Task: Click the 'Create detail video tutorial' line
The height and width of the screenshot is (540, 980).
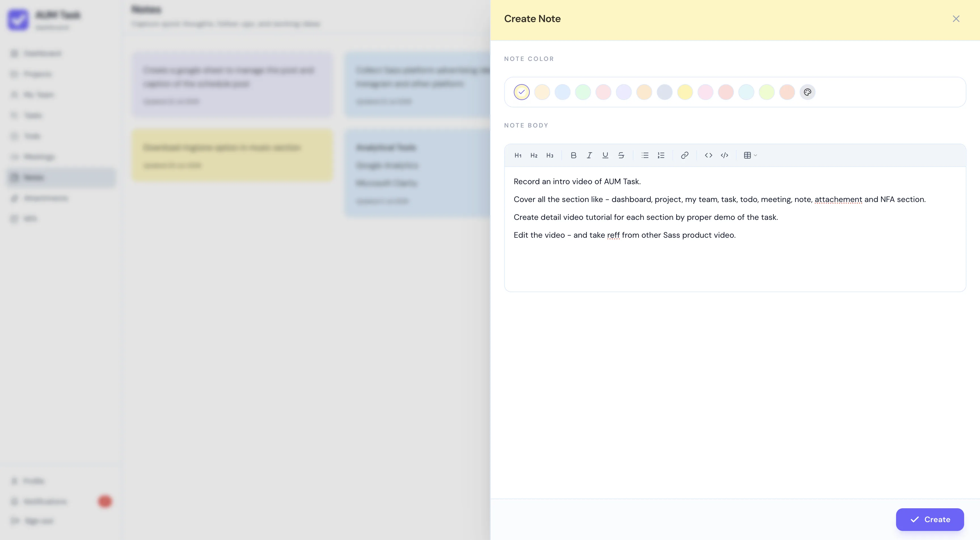Action: 646,217
